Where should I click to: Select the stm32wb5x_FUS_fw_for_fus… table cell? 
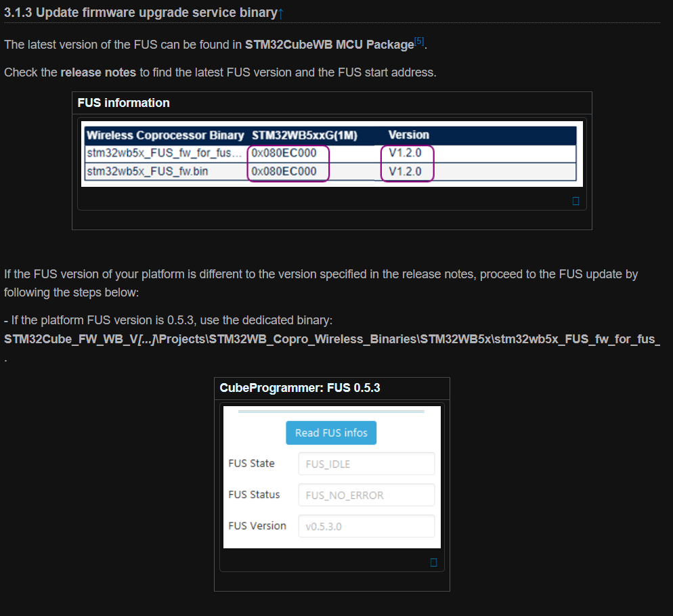point(165,153)
